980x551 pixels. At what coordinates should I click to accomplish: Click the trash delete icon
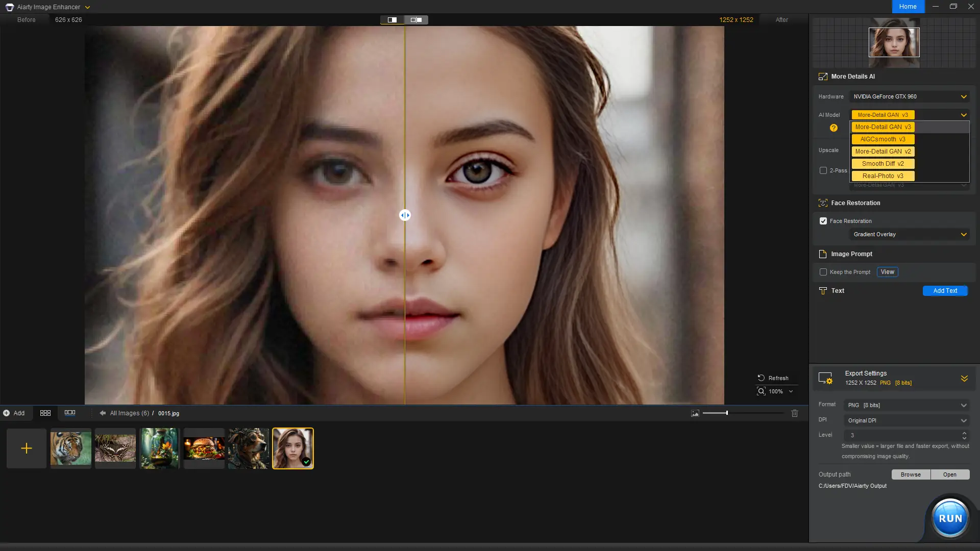point(795,413)
